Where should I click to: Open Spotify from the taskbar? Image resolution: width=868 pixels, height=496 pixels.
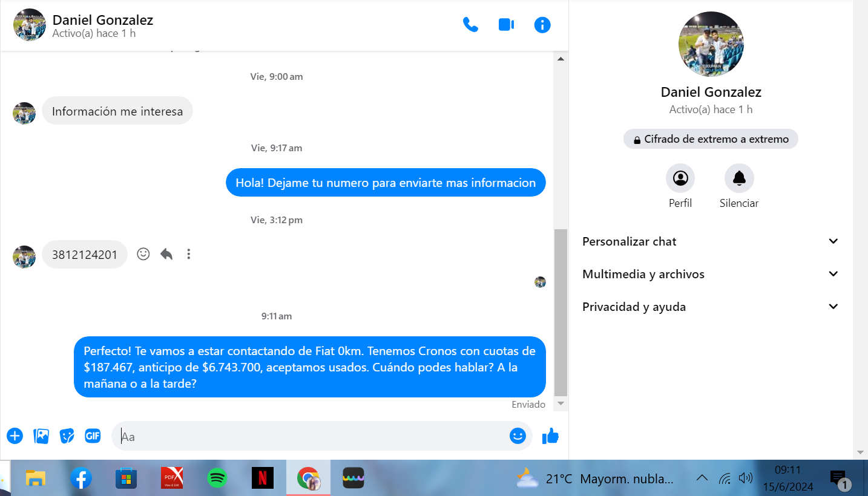217,478
